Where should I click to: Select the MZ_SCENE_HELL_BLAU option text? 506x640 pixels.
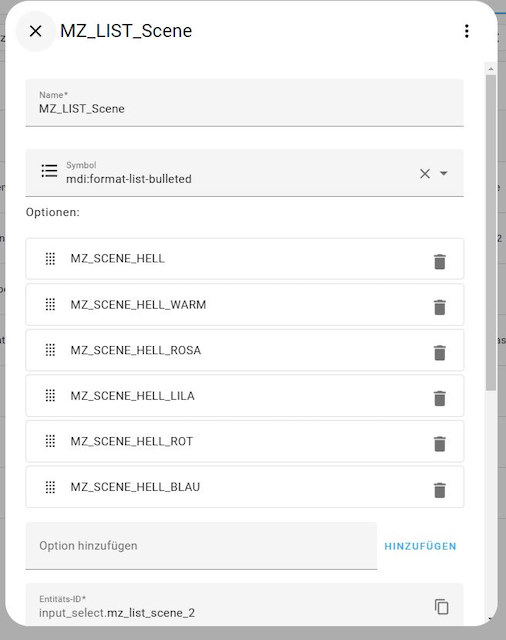pyautogui.click(x=135, y=487)
